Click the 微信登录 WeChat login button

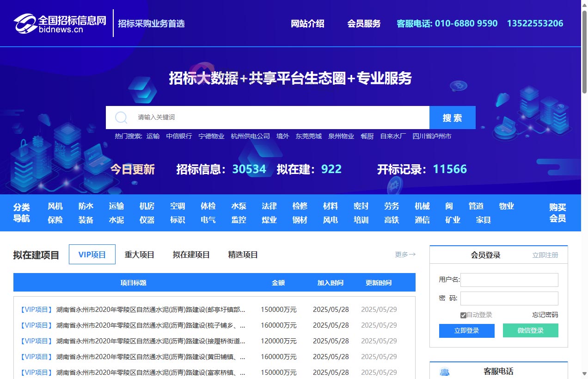pos(530,330)
